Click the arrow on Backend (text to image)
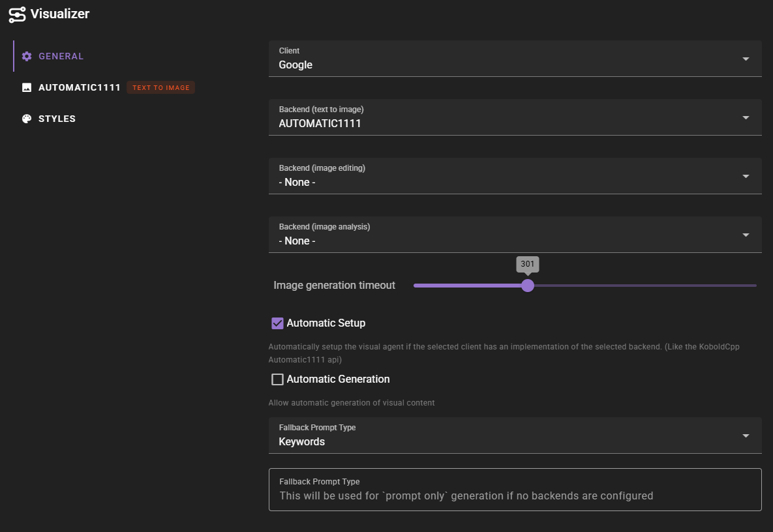Screen dimensions: 773x532 click(x=745, y=117)
